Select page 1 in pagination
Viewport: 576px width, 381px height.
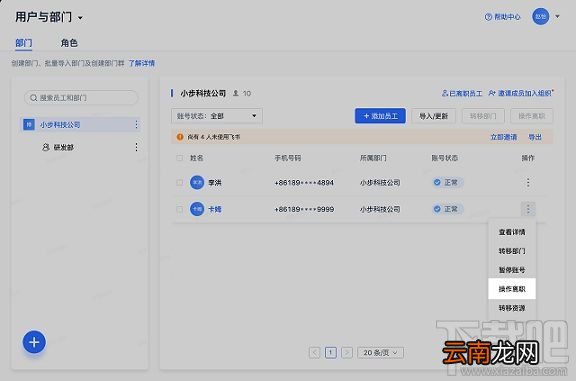tap(331, 353)
